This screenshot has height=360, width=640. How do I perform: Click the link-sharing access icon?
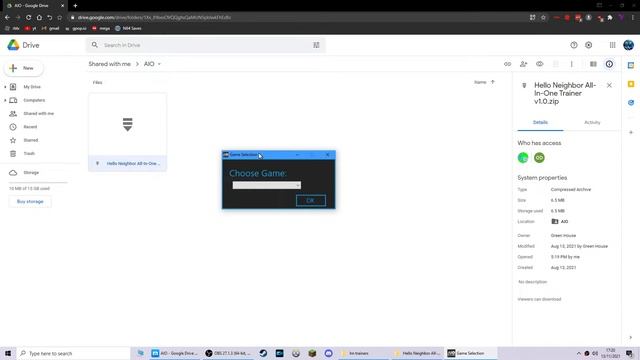(539, 158)
